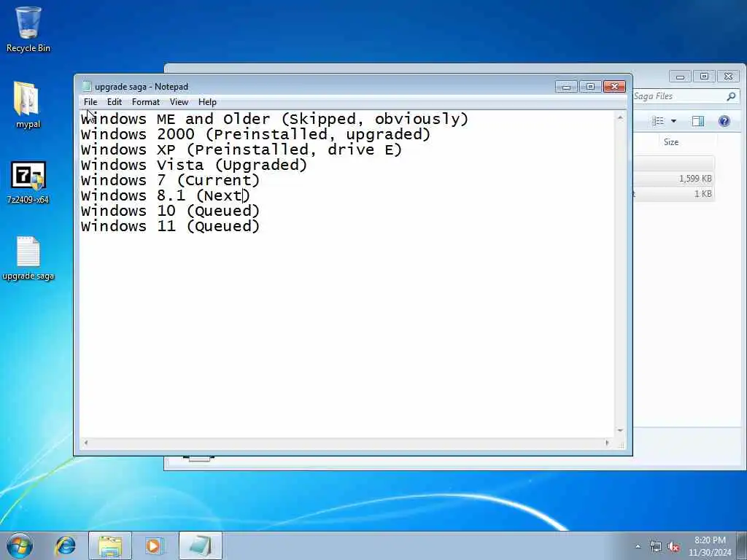
Task: Minimize the Notepad window
Action: 566,86
